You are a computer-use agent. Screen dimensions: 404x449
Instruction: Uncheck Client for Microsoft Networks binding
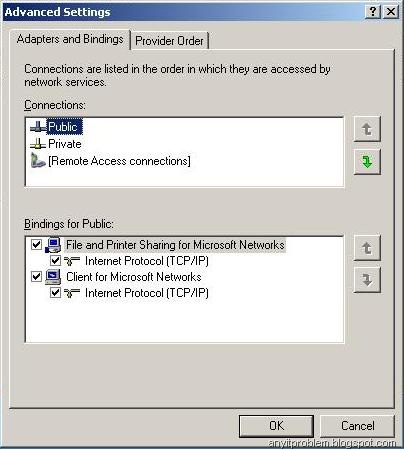click(36, 276)
